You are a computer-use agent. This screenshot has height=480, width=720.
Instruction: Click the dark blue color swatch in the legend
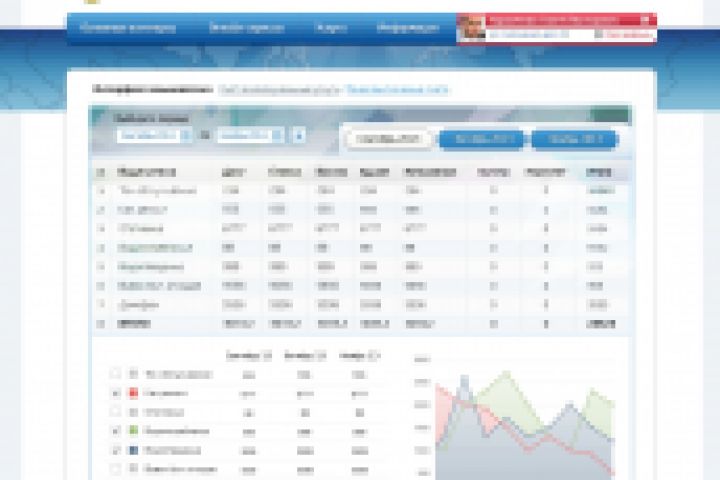click(x=133, y=450)
